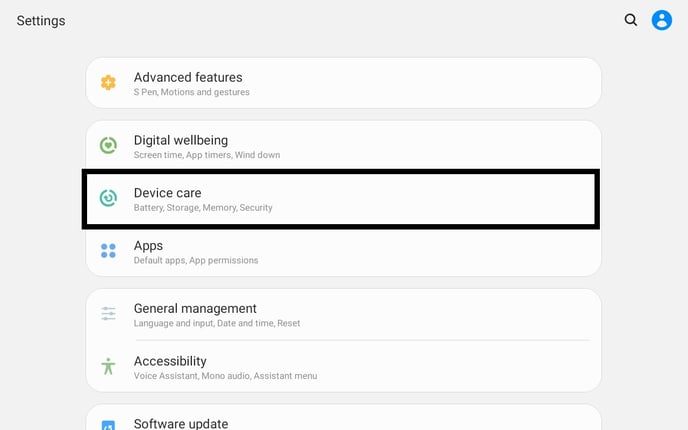
Task: Click the Settings page title
Action: [x=41, y=21]
